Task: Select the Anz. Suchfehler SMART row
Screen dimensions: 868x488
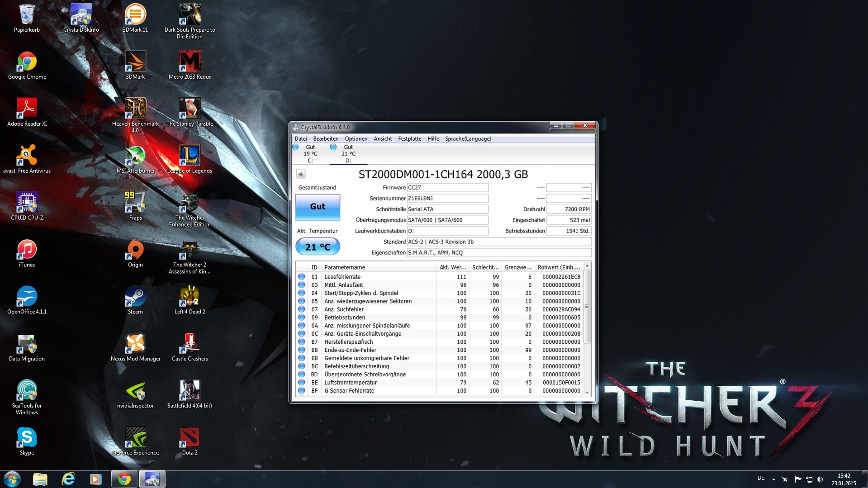Action: coord(439,309)
